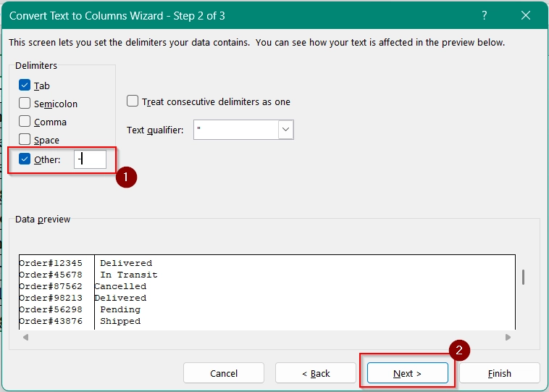The width and height of the screenshot is (549, 392).
Task: Select Order#45678 in the data preview
Action: click(x=51, y=275)
